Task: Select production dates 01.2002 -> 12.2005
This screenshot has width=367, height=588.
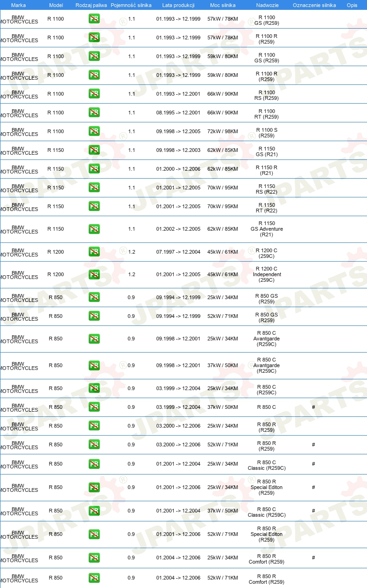Action: 178,229
